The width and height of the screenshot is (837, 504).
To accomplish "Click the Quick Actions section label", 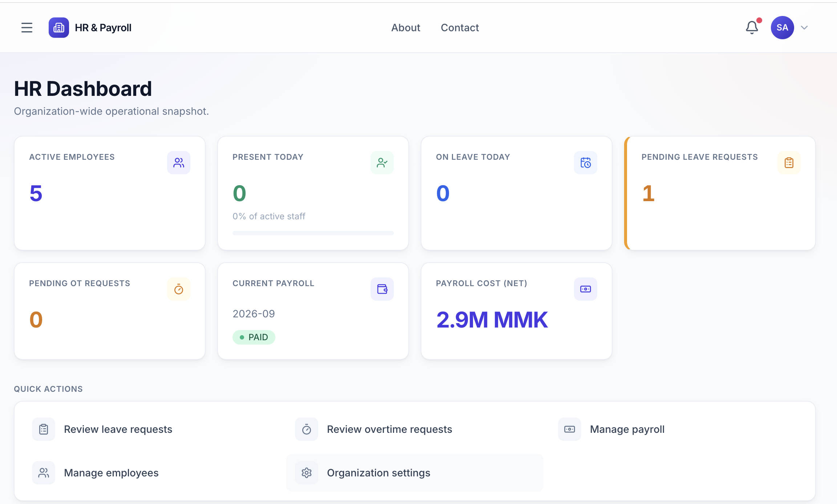I will [48, 389].
